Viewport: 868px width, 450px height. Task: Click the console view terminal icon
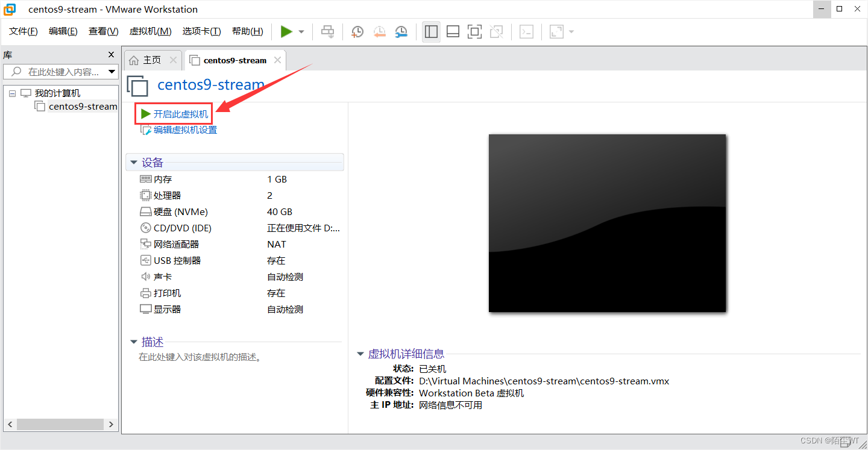tap(526, 32)
